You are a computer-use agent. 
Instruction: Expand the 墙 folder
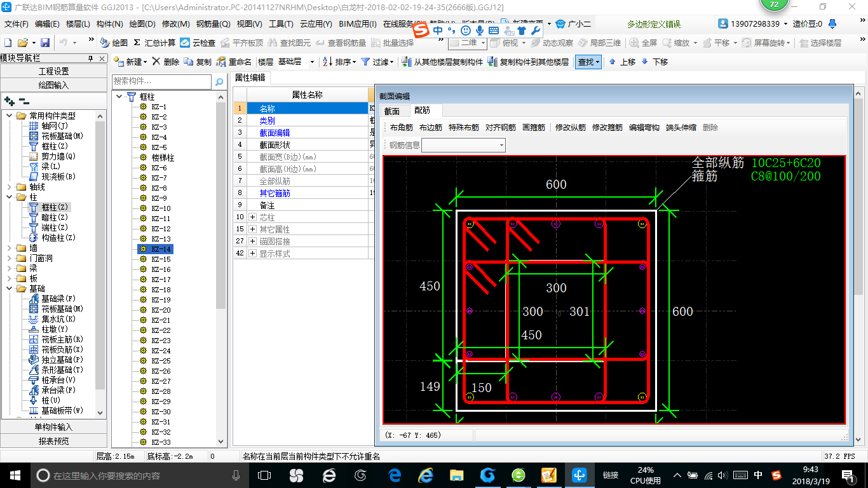point(10,248)
